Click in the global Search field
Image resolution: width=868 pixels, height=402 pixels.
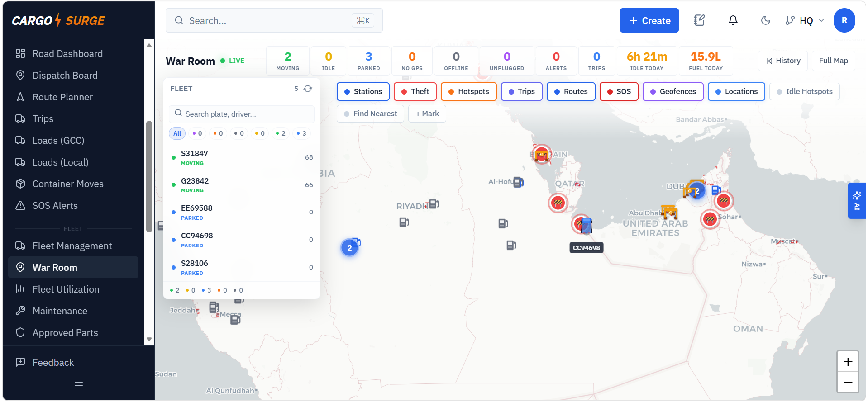(x=274, y=20)
